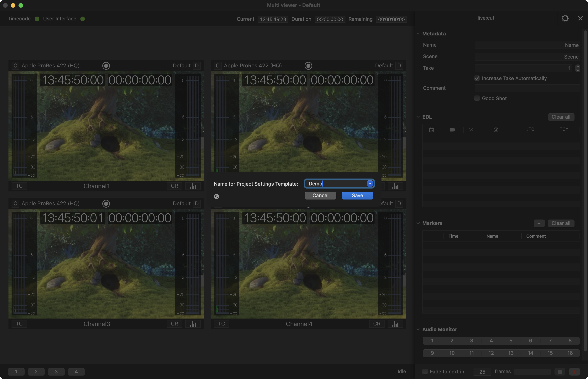Close the live:cut side panel
The width and height of the screenshot is (588, 379).
point(580,18)
